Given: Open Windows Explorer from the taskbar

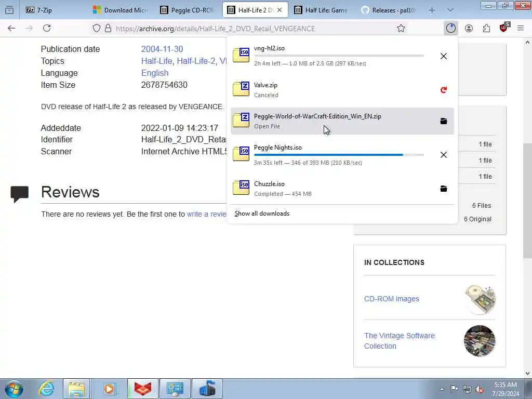Looking at the screenshot, I should coord(77,389).
